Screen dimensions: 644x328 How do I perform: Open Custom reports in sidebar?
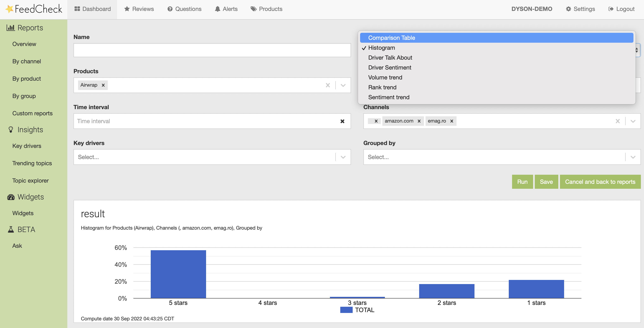tap(32, 113)
